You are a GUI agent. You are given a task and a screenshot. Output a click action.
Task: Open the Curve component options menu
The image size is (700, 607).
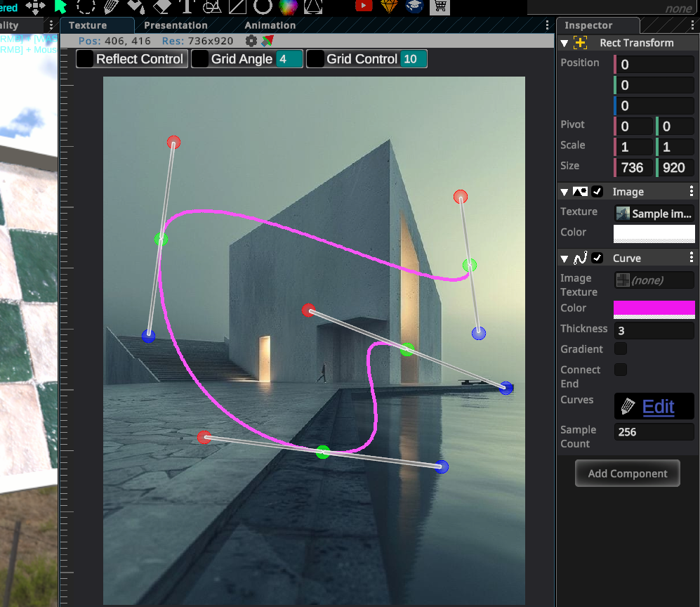(x=692, y=257)
